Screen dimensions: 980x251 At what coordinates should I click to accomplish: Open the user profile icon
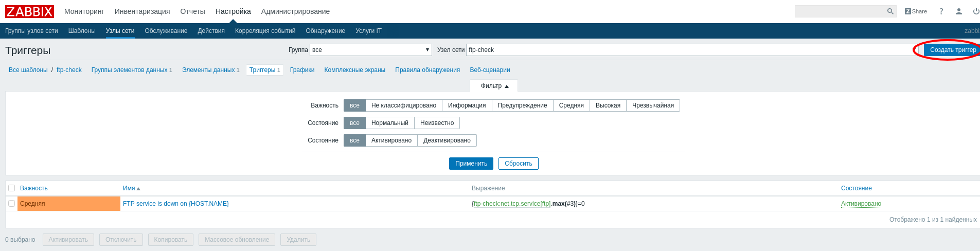[958, 11]
